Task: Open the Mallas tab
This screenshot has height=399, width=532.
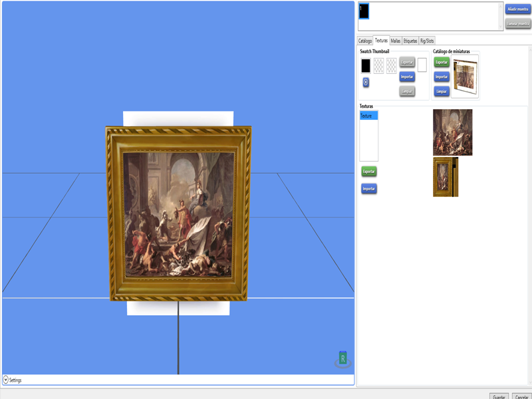Action: click(396, 41)
